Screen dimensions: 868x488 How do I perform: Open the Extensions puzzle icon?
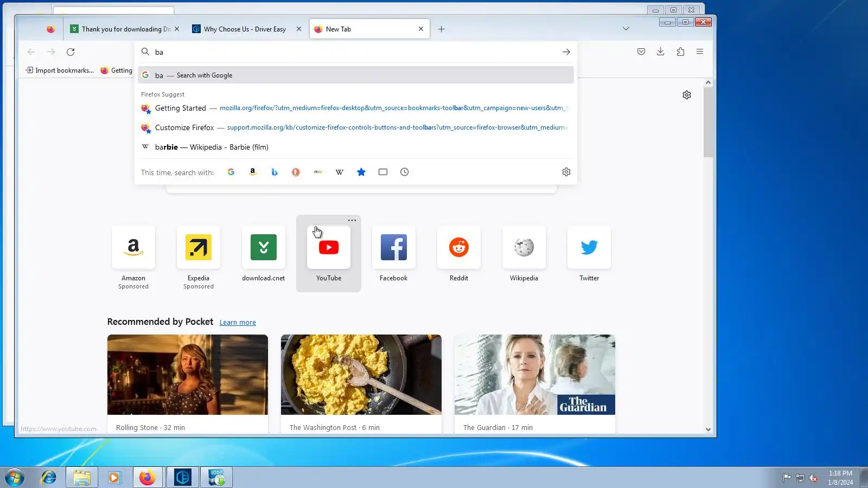[680, 52]
